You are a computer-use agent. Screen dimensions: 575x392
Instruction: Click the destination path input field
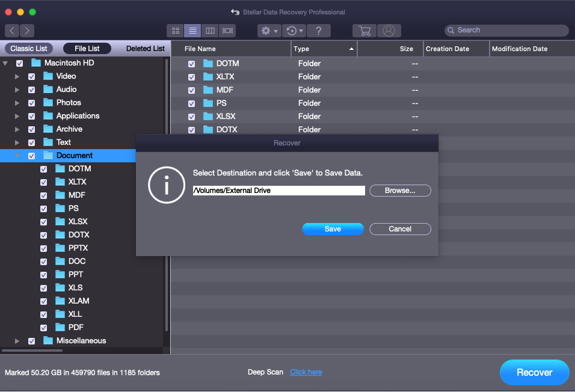point(278,191)
